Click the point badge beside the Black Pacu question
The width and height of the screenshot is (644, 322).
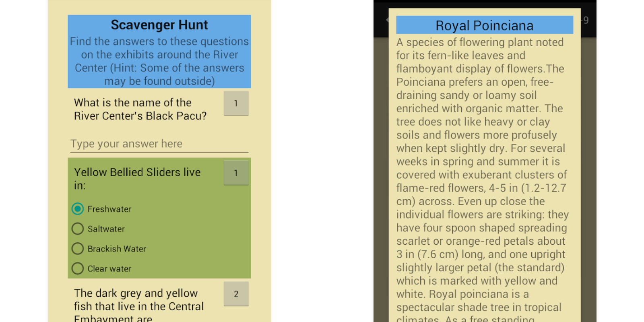click(x=236, y=103)
